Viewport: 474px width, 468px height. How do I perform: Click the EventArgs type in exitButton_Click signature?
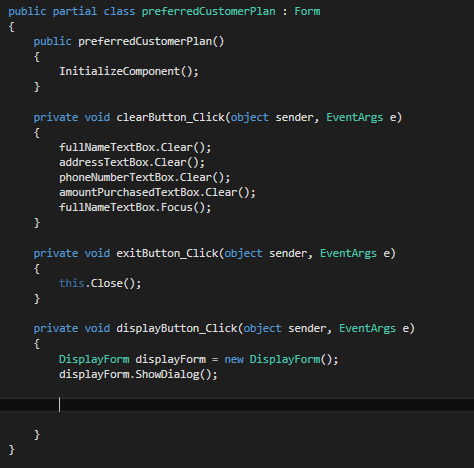tap(348, 253)
